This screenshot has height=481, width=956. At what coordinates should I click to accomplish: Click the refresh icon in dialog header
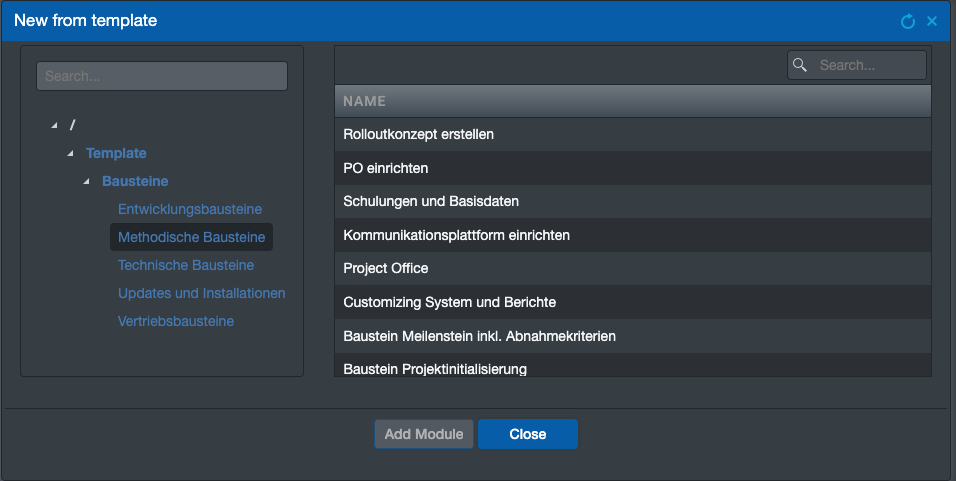(908, 21)
